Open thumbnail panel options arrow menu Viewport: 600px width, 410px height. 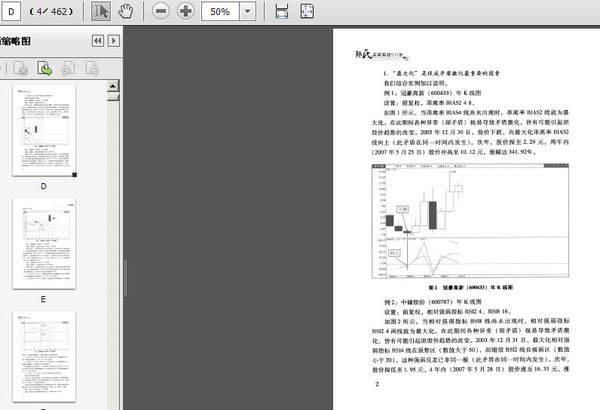click(x=114, y=41)
